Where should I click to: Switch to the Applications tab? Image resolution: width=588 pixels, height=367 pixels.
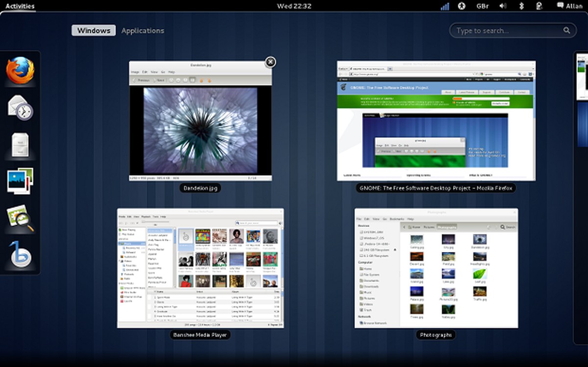coord(143,30)
